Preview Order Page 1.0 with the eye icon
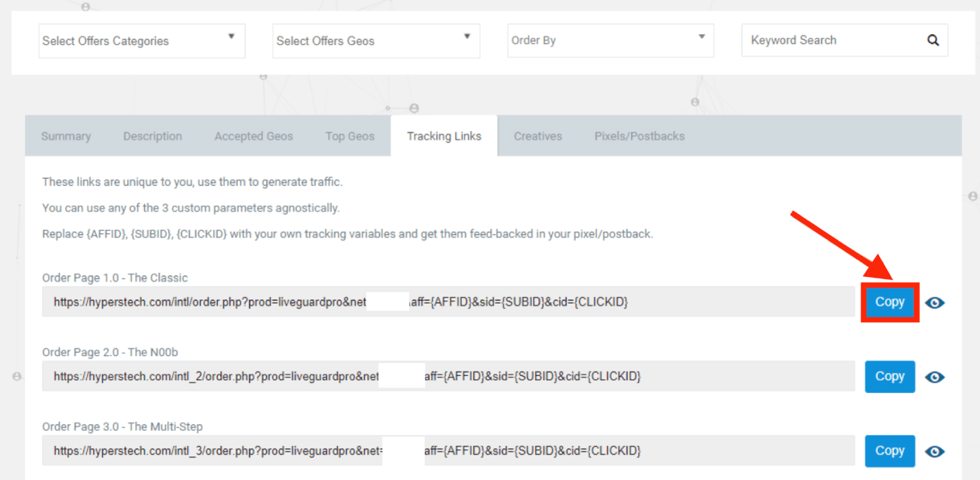Screen dimensions: 980x480 tap(935, 302)
